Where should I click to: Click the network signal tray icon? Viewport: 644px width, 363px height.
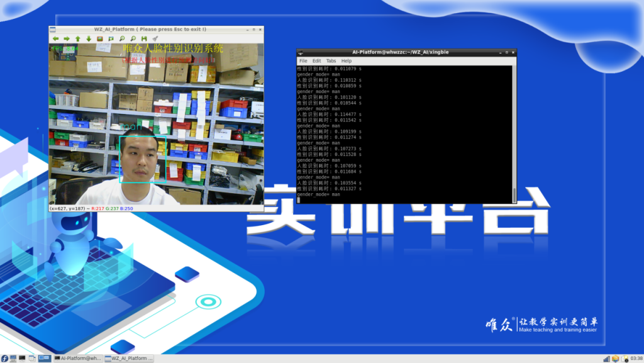click(606, 359)
